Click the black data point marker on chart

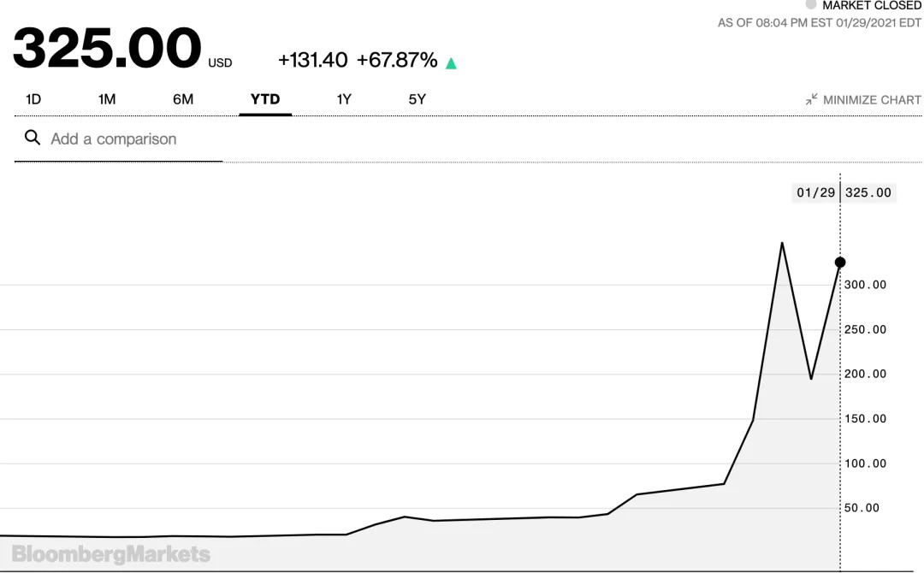coord(840,263)
